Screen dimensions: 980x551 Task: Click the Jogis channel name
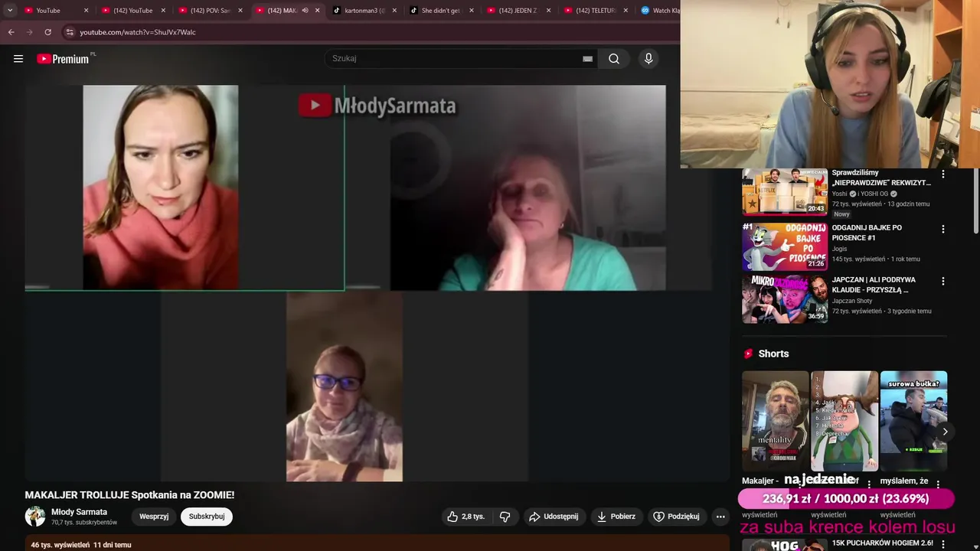(x=840, y=249)
